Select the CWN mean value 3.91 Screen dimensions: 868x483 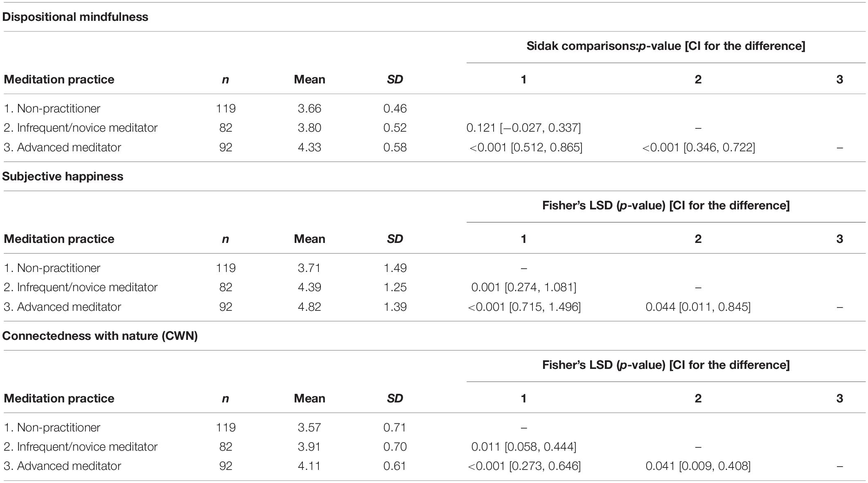pyautogui.click(x=309, y=447)
